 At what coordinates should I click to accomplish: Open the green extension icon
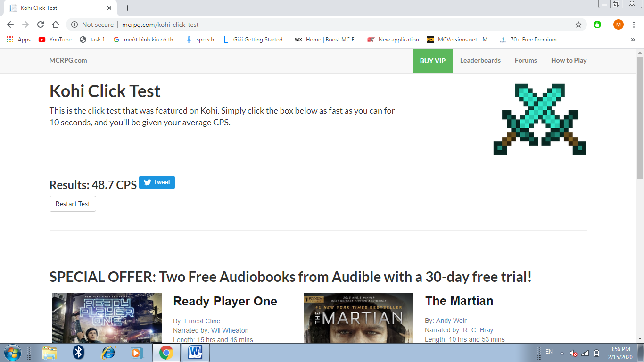click(597, 25)
